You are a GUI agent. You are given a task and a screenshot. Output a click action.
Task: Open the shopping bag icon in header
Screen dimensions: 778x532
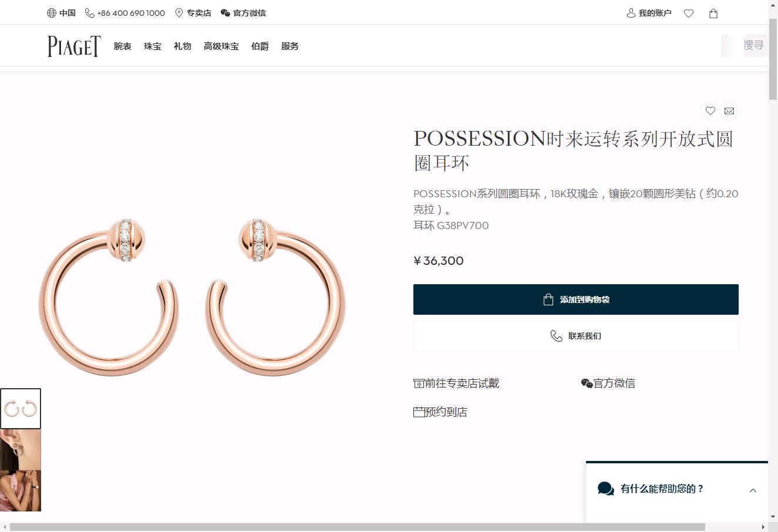[x=713, y=13]
